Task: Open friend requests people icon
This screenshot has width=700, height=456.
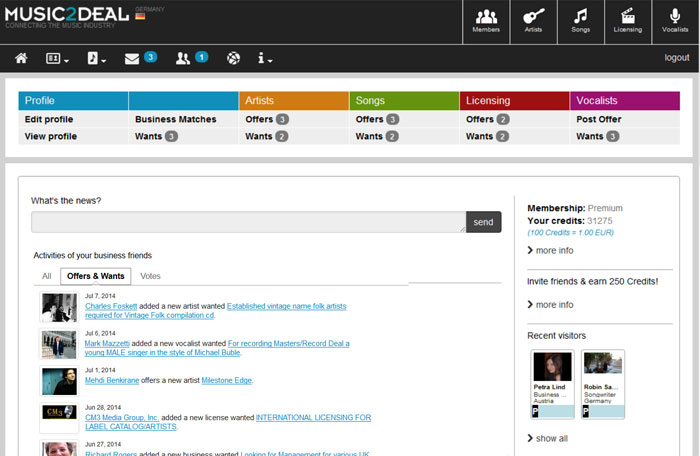Action: tap(183, 58)
